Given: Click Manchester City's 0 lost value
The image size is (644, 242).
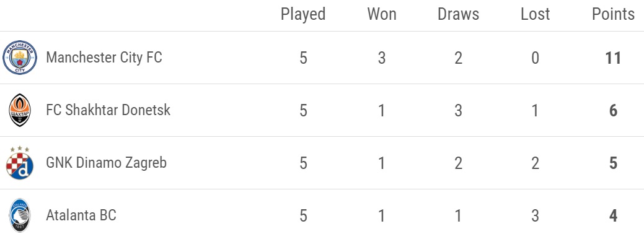Looking at the screenshot, I should 535,58.
